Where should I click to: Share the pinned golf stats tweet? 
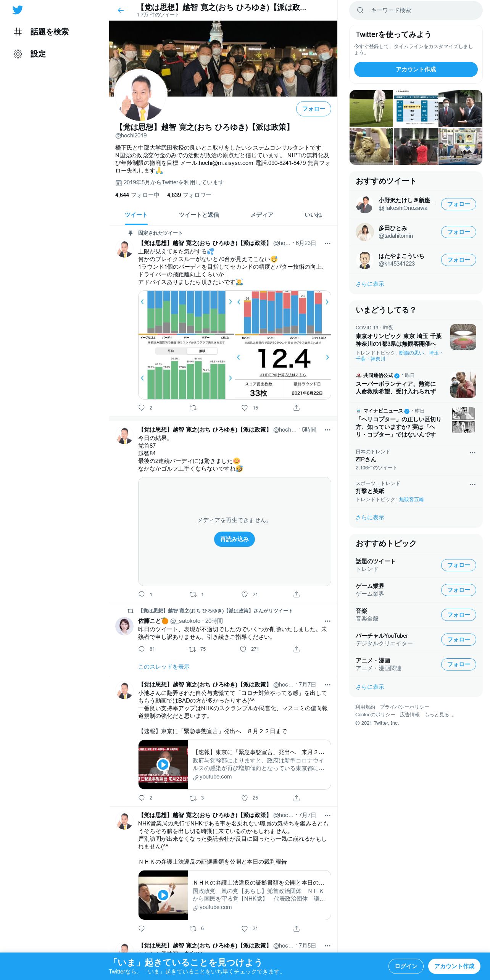coord(297,408)
